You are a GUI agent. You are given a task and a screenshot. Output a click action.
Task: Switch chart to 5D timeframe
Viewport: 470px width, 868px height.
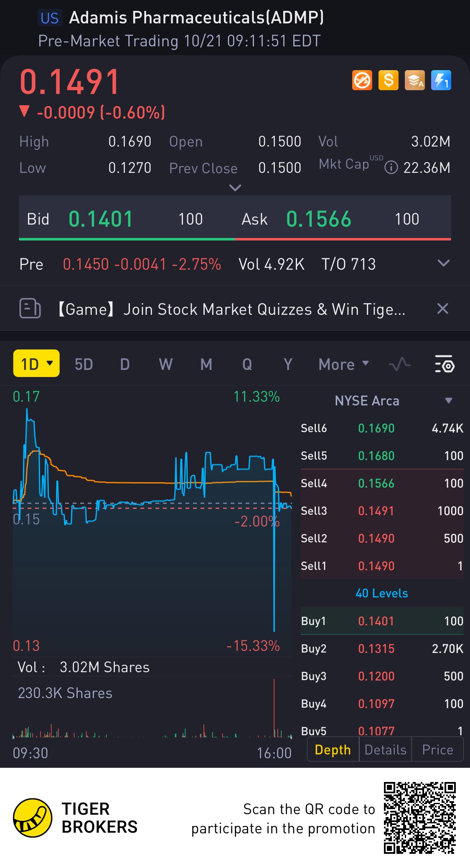84,364
